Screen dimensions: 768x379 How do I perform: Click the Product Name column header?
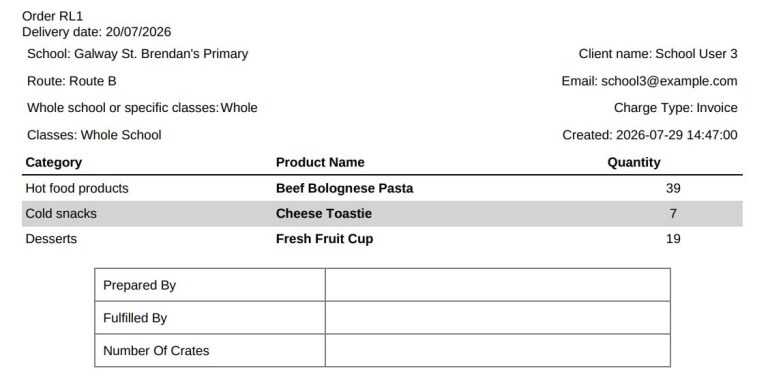click(x=320, y=163)
